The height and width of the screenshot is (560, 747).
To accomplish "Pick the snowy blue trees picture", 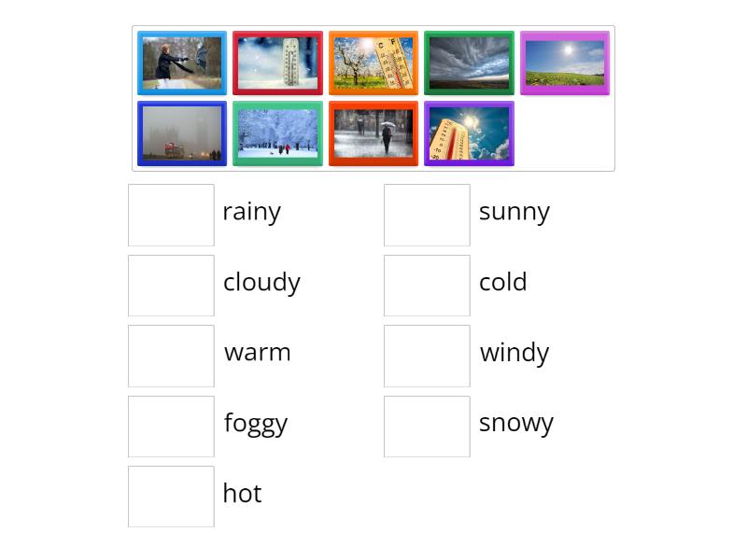I will tap(277, 133).
